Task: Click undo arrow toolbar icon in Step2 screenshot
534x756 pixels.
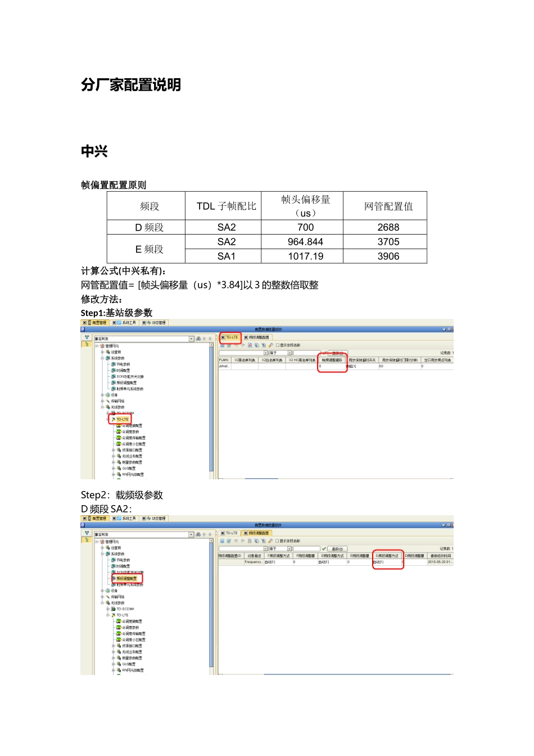Action: 236,541
